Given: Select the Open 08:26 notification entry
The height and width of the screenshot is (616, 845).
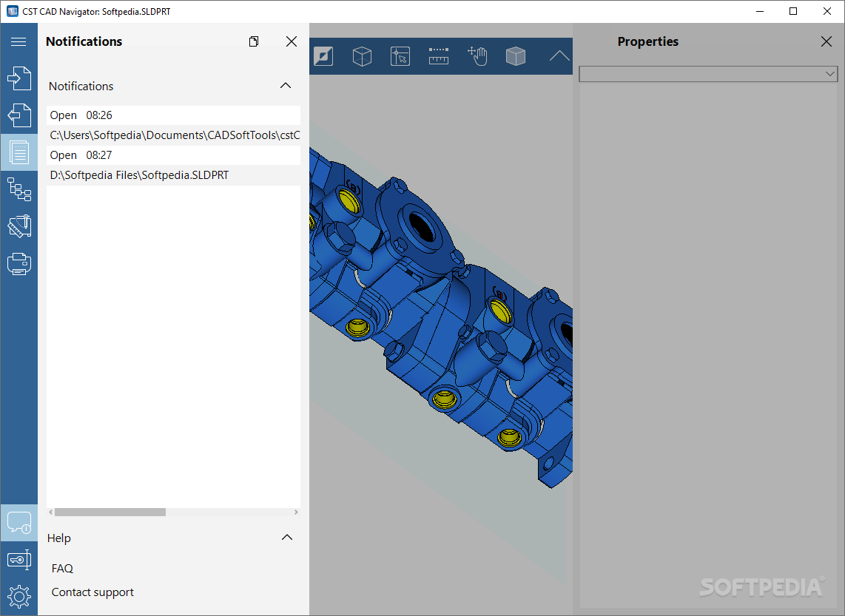Looking at the screenshot, I should [x=173, y=115].
